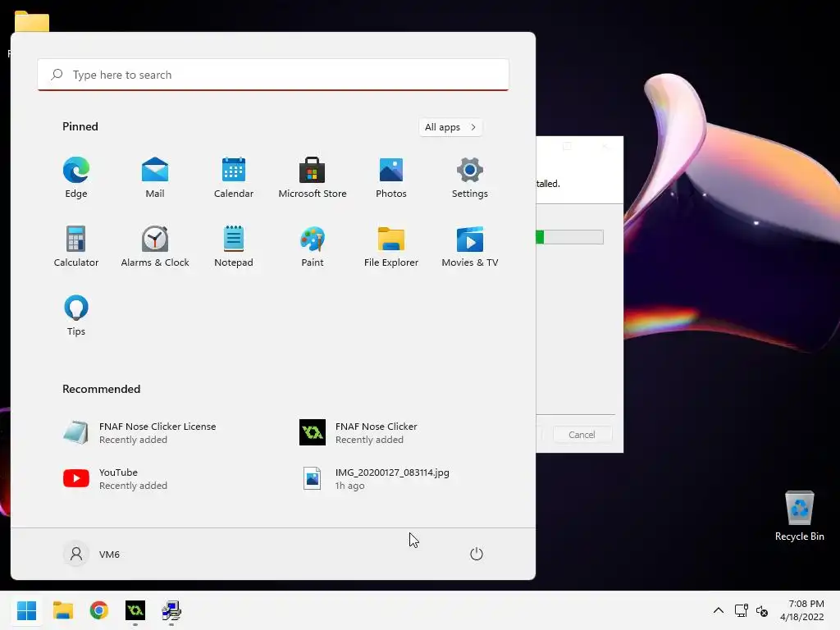The height and width of the screenshot is (630, 840).
Task: Switch to FNAF Nose Clicker taskbar app
Action: coord(135,610)
